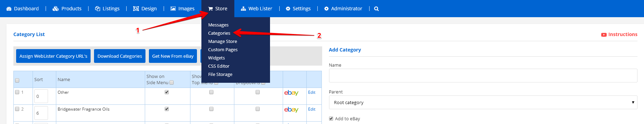The height and width of the screenshot is (124, 644).
Task: Open the Design menu
Action: (x=145, y=9)
